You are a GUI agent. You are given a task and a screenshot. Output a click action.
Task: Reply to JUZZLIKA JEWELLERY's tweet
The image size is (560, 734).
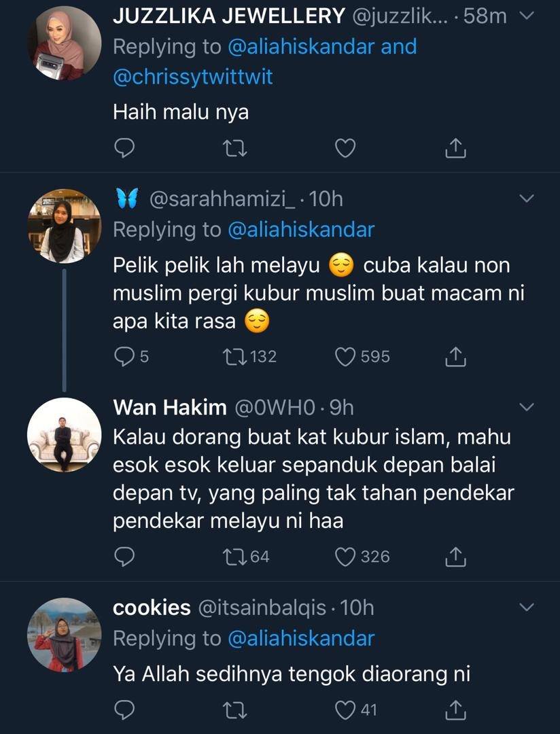123,148
